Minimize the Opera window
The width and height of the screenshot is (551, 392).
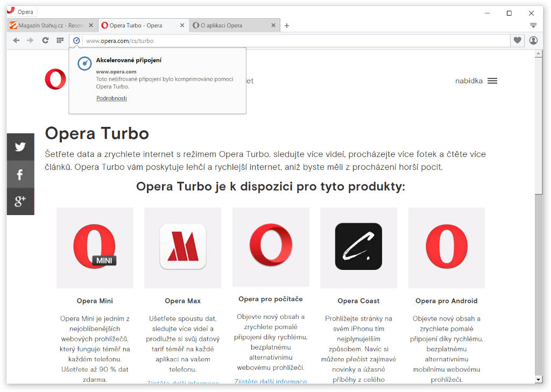[x=487, y=13]
